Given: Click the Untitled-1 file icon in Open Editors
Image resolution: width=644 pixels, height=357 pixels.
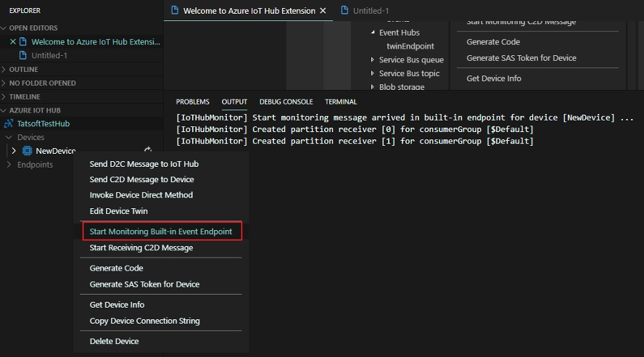Looking at the screenshot, I should tap(23, 56).
